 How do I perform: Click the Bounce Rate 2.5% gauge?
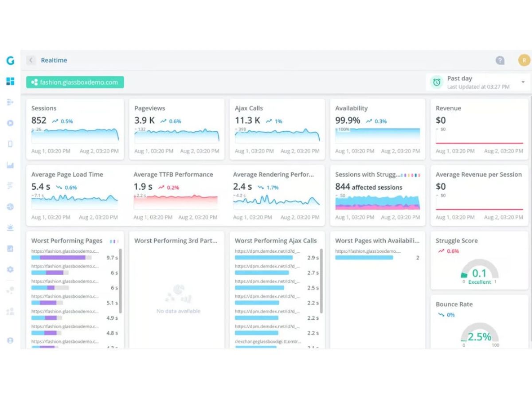(x=479, y=336)
